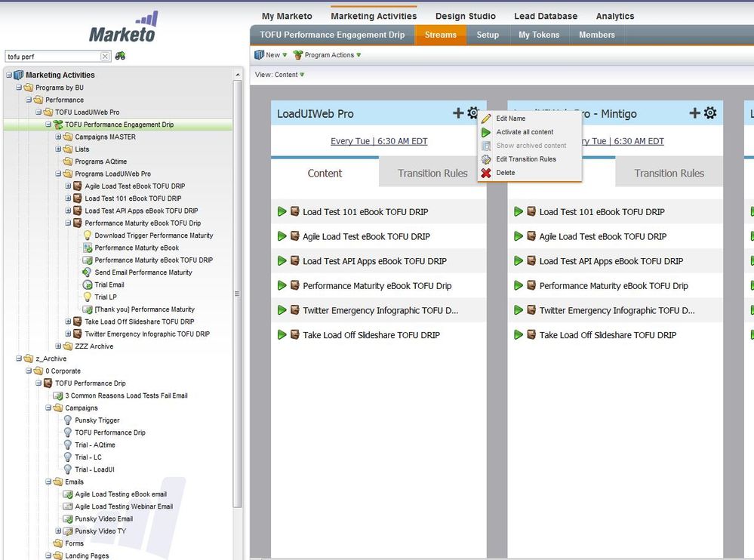754x560 pixels.
Task: Click the Edit Transition Rules icon
Action: click(x=486, y=159)
